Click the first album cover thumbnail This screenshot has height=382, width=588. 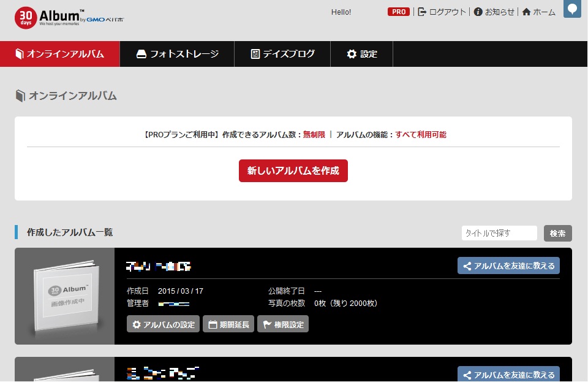(x=64, y=296)
